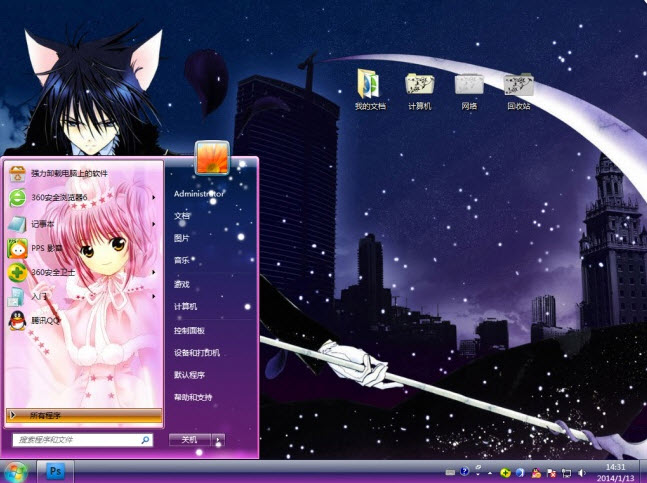Open 计算机 in Start menu right pane
The image size is (647, 483).
pyautogui.click(x=186, y=306)
